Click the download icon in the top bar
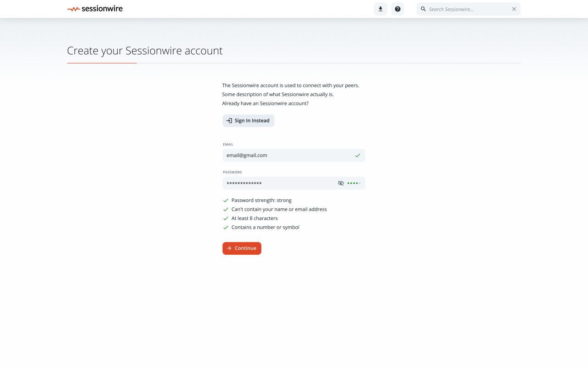Image resolution: width=588 pixels, height=368 pixels. click(380, 9)
